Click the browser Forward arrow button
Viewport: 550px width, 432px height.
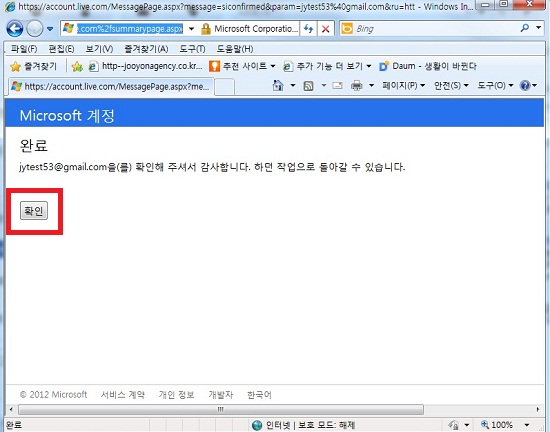point(35,28)
